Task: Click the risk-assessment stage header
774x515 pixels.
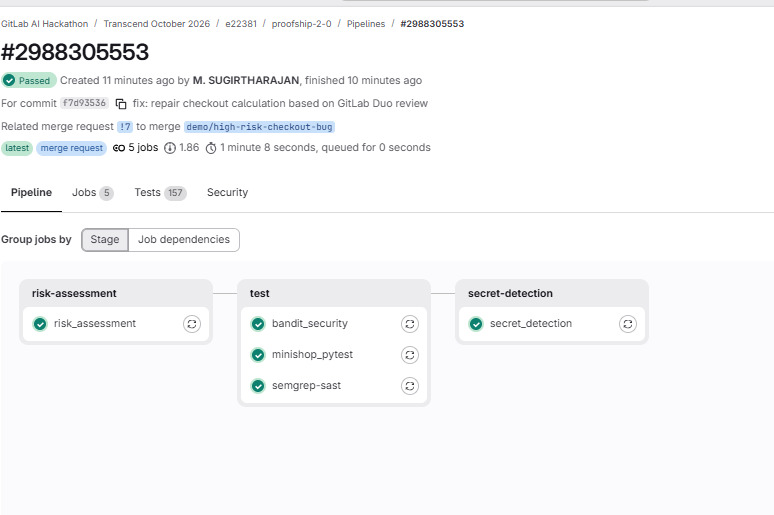Action: click(x=74, y=293)
